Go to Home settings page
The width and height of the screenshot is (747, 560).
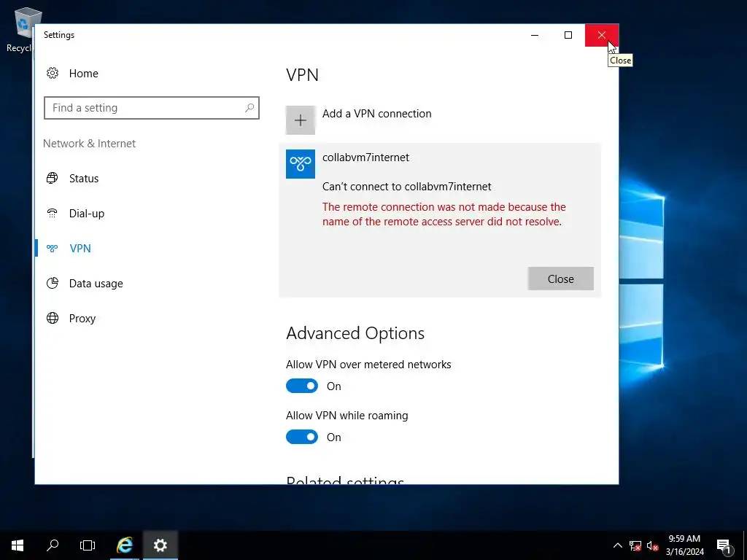83,74
